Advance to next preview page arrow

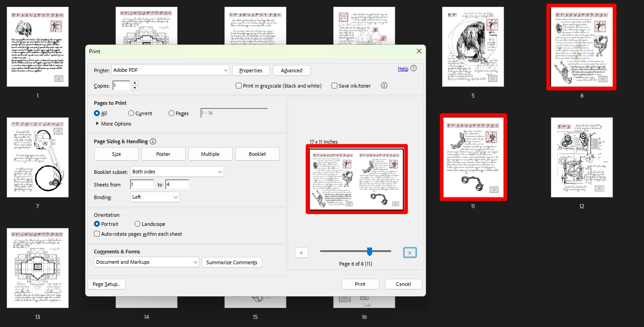point(410,252)
